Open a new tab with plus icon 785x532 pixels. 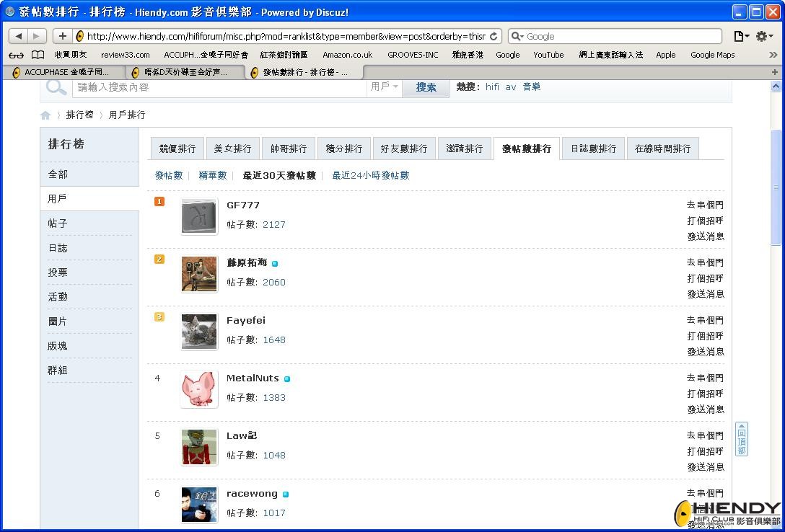point(774,72)
